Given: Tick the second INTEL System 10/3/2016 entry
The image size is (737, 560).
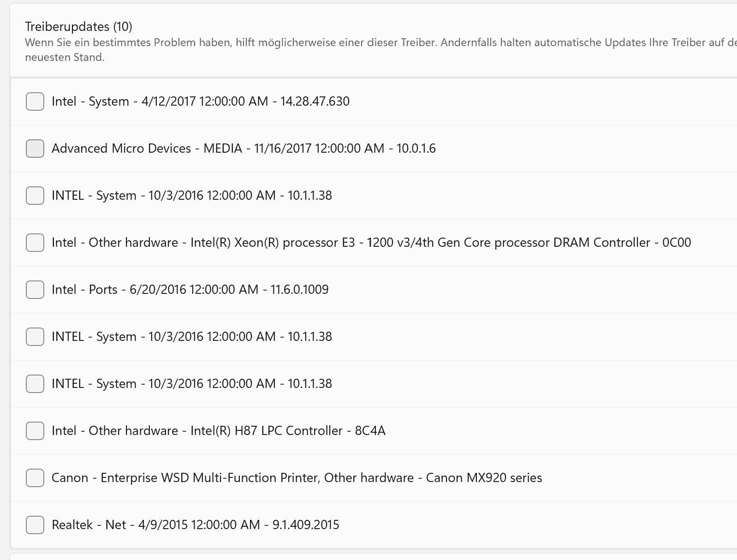Looking at the screenshot, I should coord(35,337).
